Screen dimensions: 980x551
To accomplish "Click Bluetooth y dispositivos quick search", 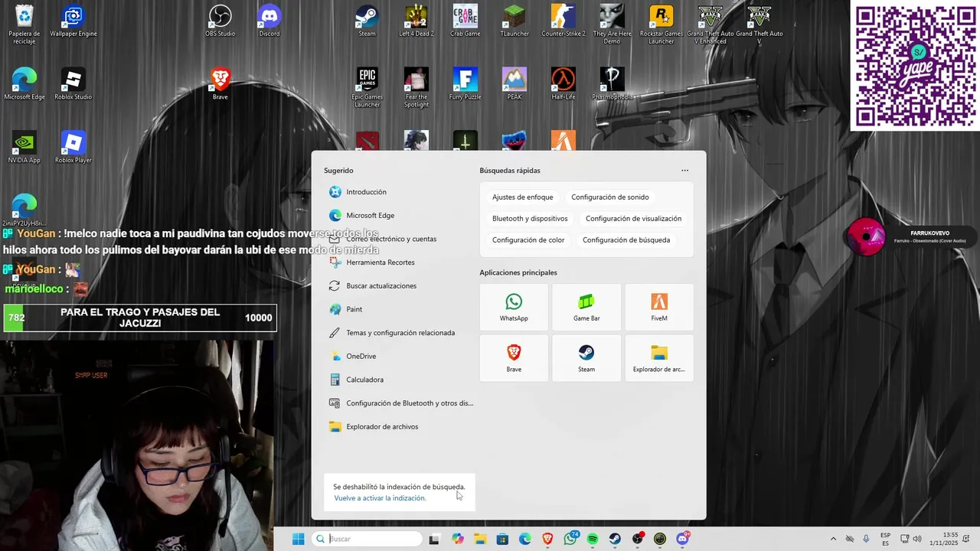I will coord(530,219).
